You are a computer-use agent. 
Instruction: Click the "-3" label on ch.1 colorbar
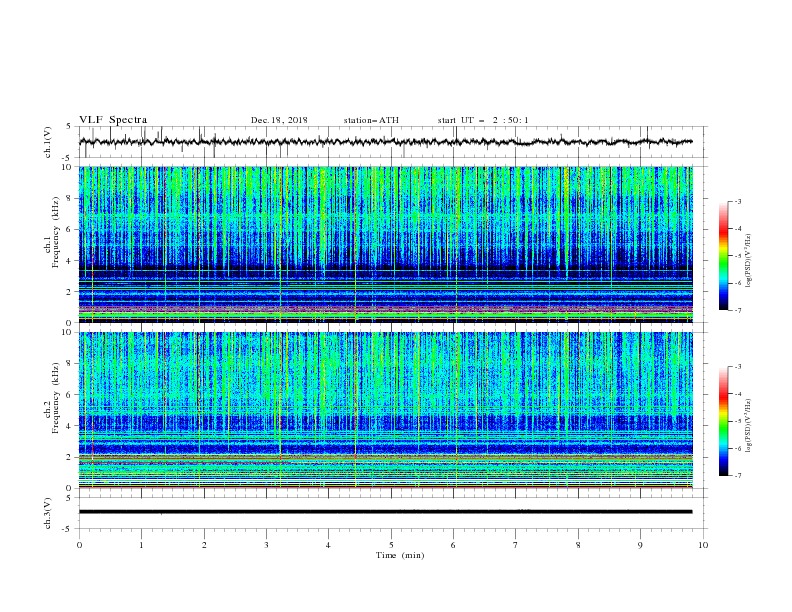coord(738,201)
